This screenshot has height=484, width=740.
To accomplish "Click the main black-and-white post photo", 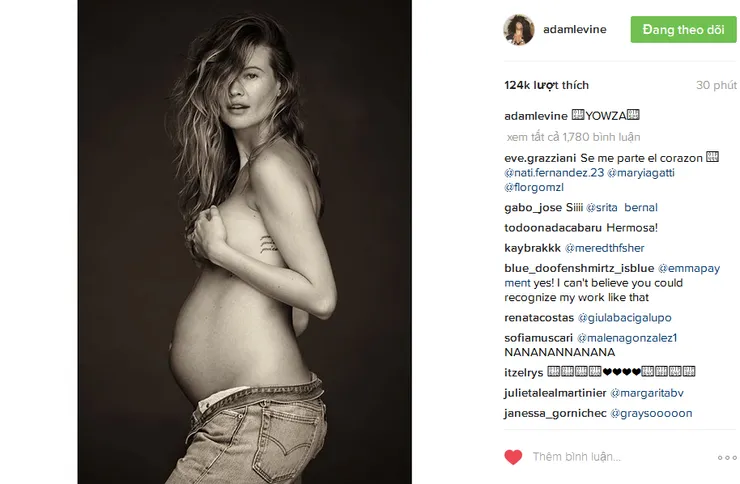I will point(244,242).
